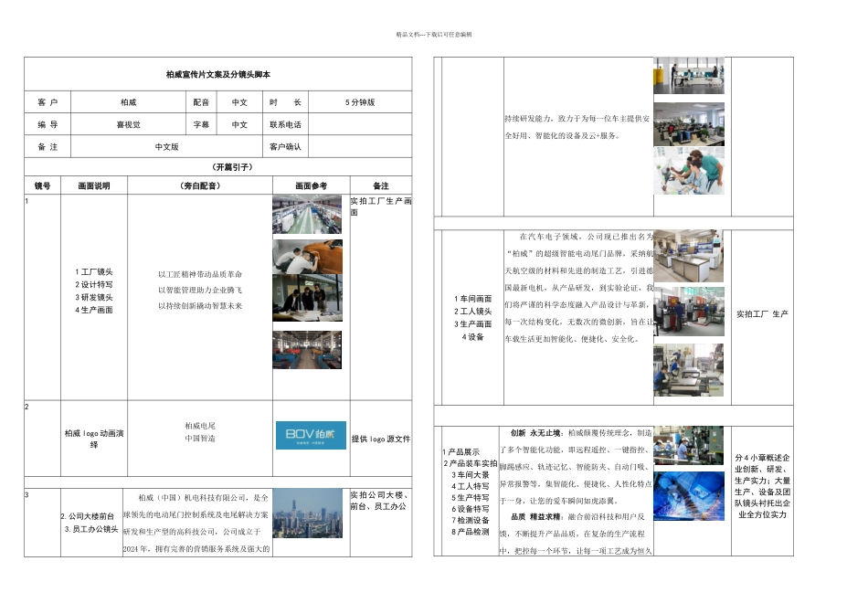This screenshot has width=868, height=614.
Task: Select the city skyline photo
Action: coord(307,513)
